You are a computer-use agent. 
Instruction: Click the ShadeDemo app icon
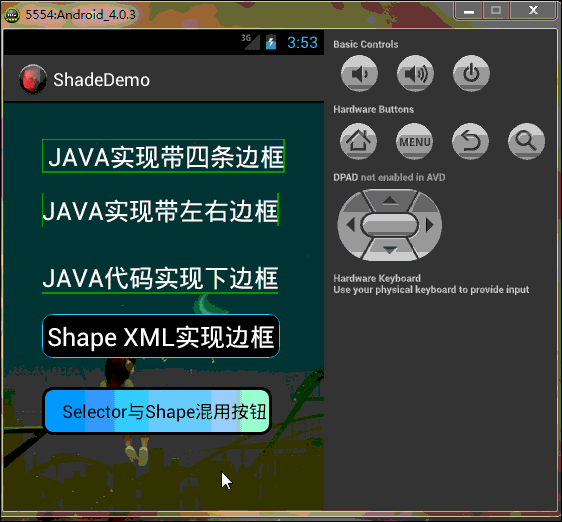pyautogui.click(x=33, y=79)
